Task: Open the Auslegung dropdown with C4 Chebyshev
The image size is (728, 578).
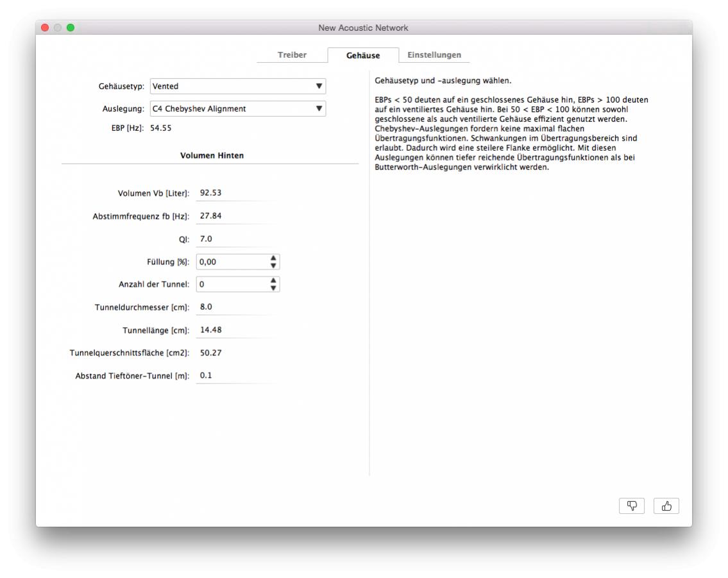Action: (x=238, y=108)
